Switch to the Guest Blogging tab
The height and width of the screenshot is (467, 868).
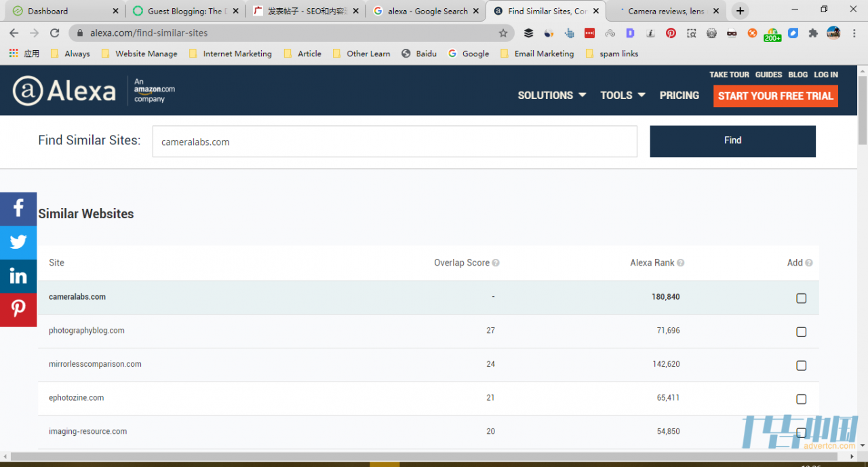coord(185,11)
